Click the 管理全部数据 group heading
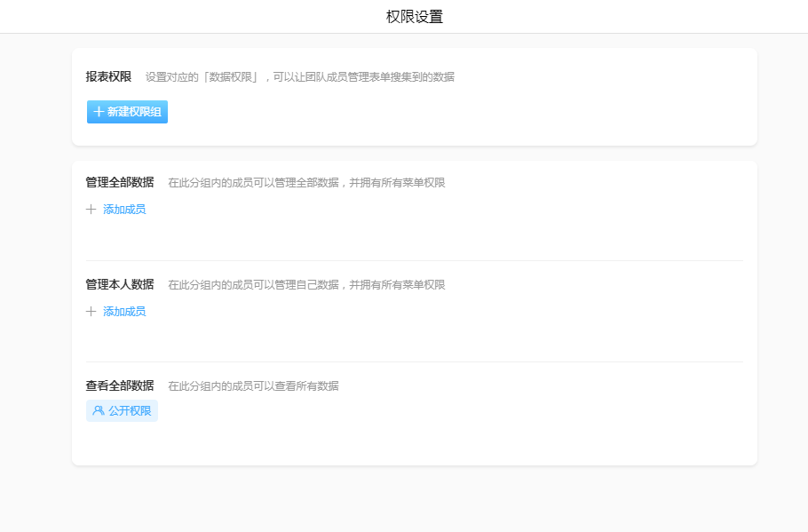 tap(119, 183)
